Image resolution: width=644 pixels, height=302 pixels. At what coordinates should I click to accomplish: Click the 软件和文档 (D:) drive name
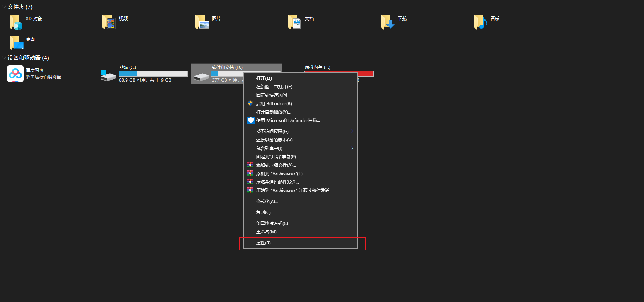tap(227, 67)
